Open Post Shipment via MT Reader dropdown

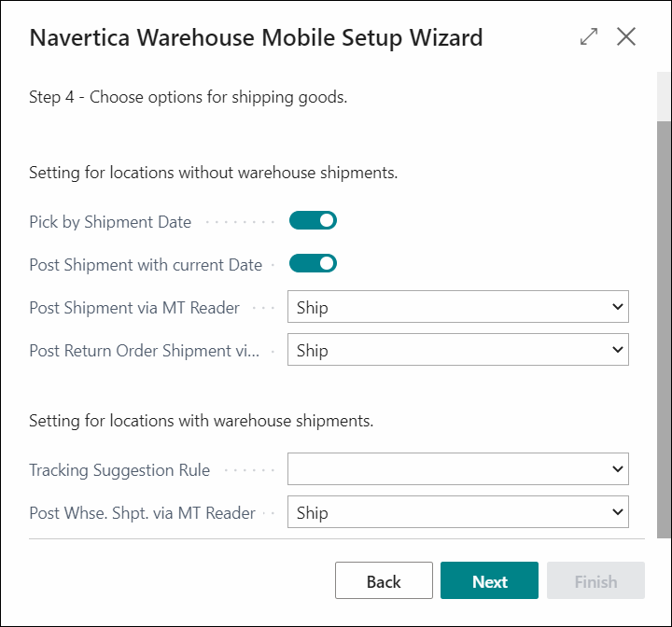tap(457, 307)
